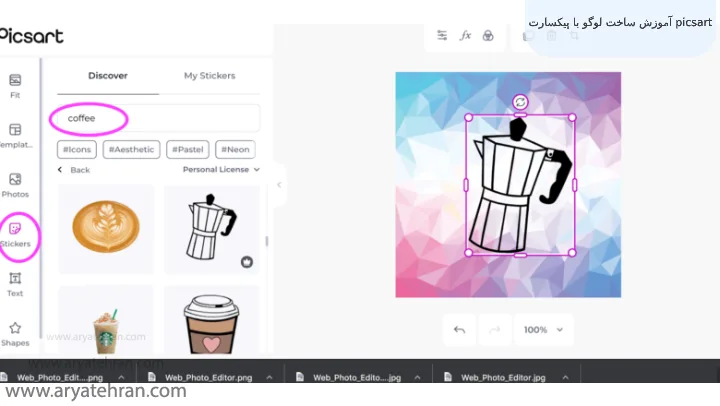This screenshot has height=406, width=720.
Task: Open the Personal License dropdown
Action: coord(221,169)
